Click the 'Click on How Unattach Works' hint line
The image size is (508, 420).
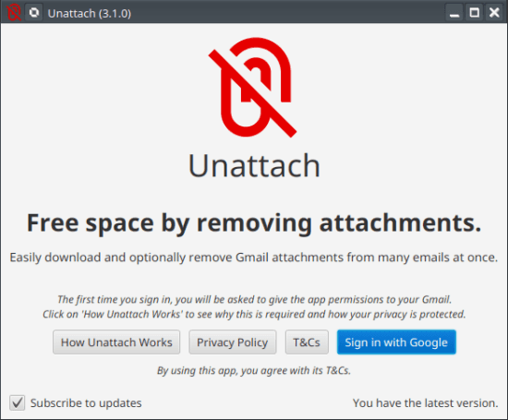point(254,315)
